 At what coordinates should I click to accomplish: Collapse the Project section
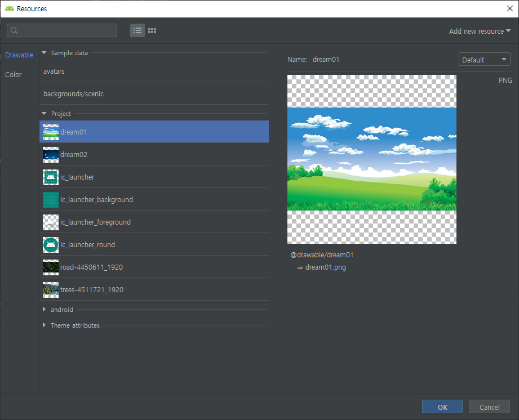pyautogui.click(x=44, y=113)
